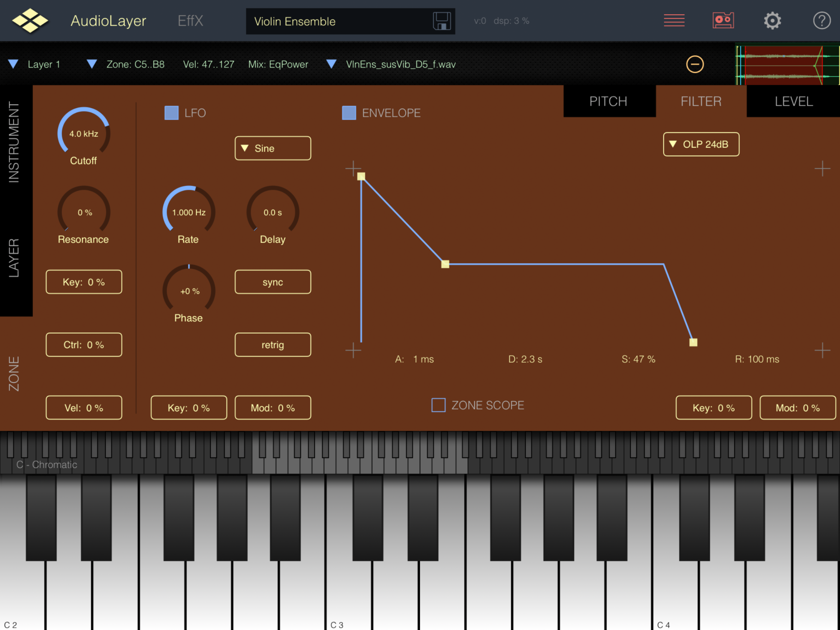Open the OLP 24dB filter type dropdown

click(701, 144)
